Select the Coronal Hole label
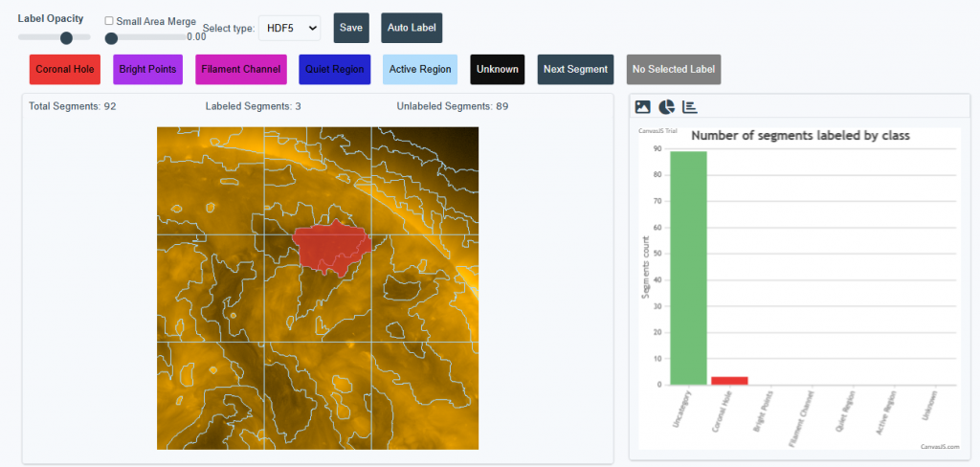 click(x=65, y=69)
